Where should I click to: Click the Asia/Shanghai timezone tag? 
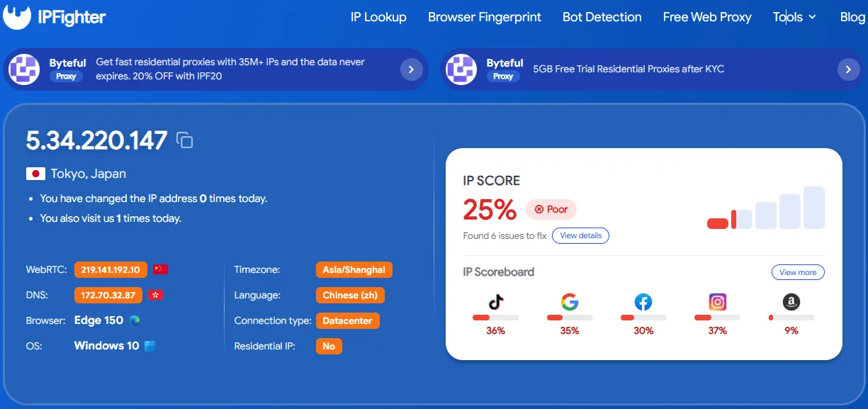(x=354, y=269)
